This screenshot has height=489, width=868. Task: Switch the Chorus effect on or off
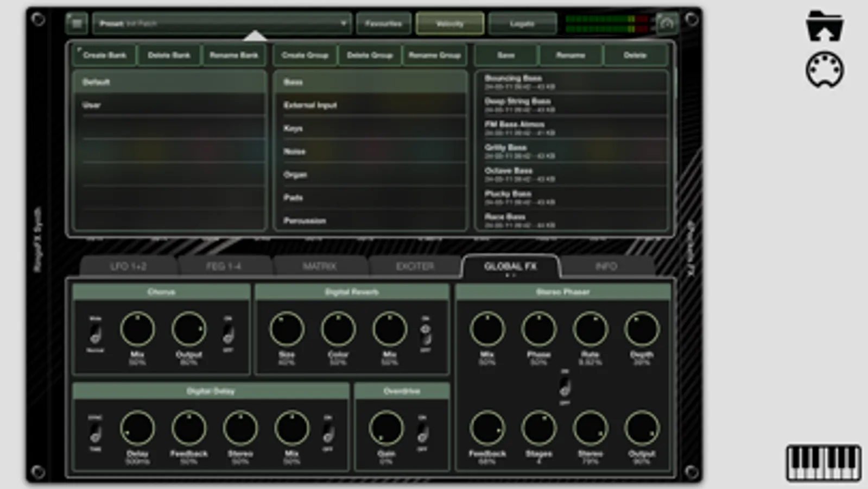228,334
